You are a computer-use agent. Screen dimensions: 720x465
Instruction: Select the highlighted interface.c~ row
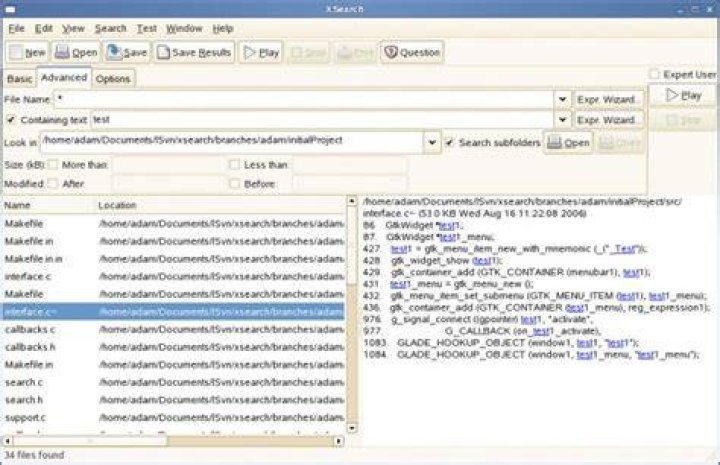click(174, 312)
